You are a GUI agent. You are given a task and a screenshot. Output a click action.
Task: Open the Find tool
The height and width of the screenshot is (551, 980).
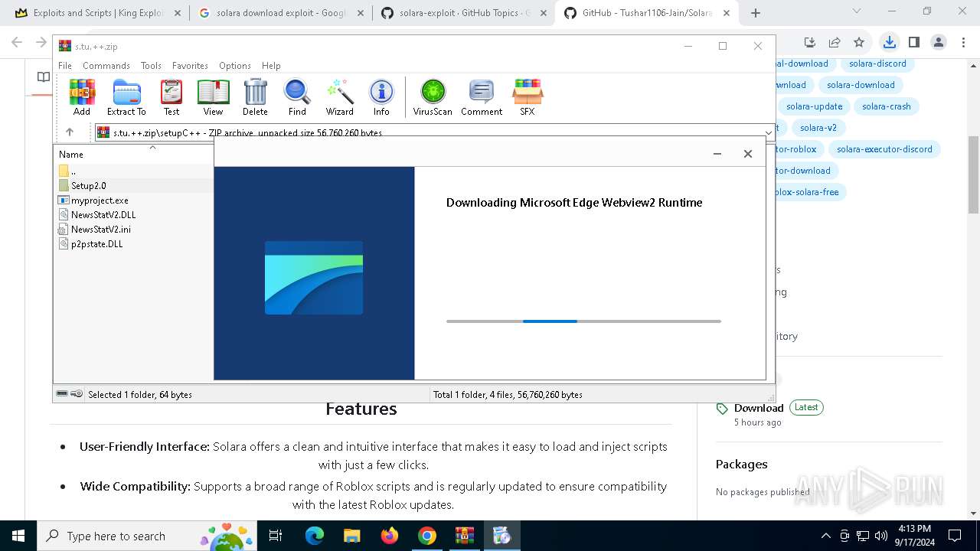[x=297, y=97]
